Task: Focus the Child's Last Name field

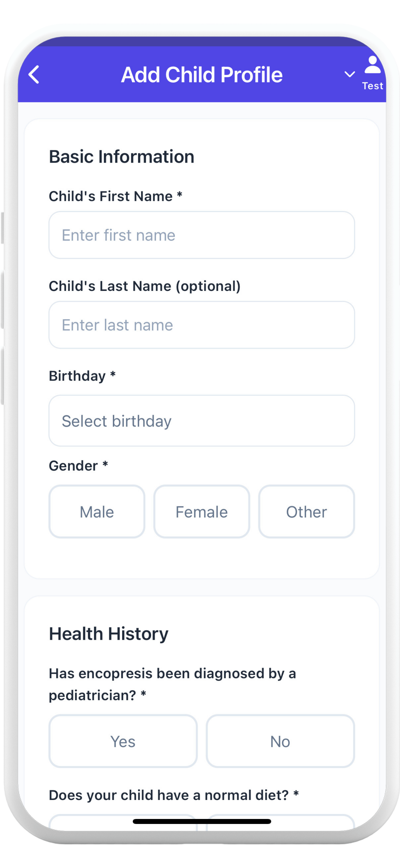Action: [x=201, y=325]
